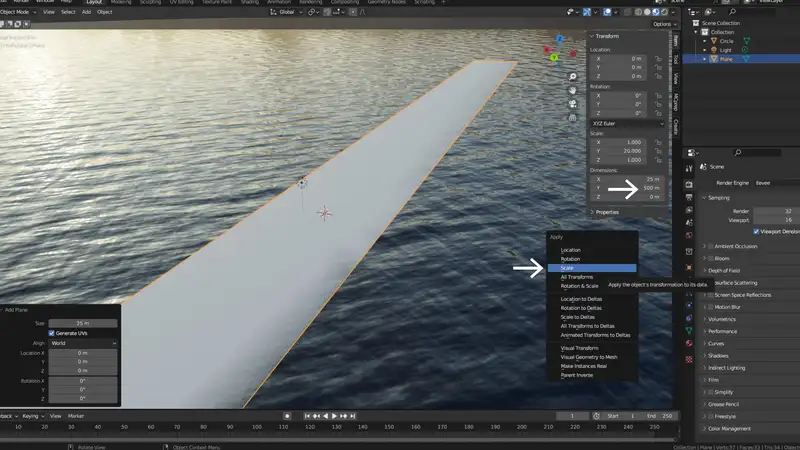Switch perspective/orthographic grid icon
The image size is (800, 450).
pyautogui.click(x=573, y=118)
